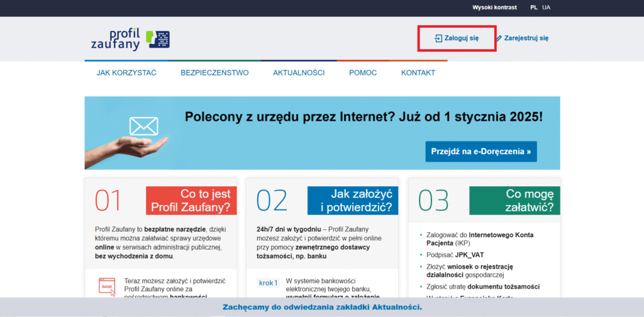The width and height of the screenshot is (644, 317).
Task: Open the Co to jest Profil Zaufany? header
Action: [191, 201]
